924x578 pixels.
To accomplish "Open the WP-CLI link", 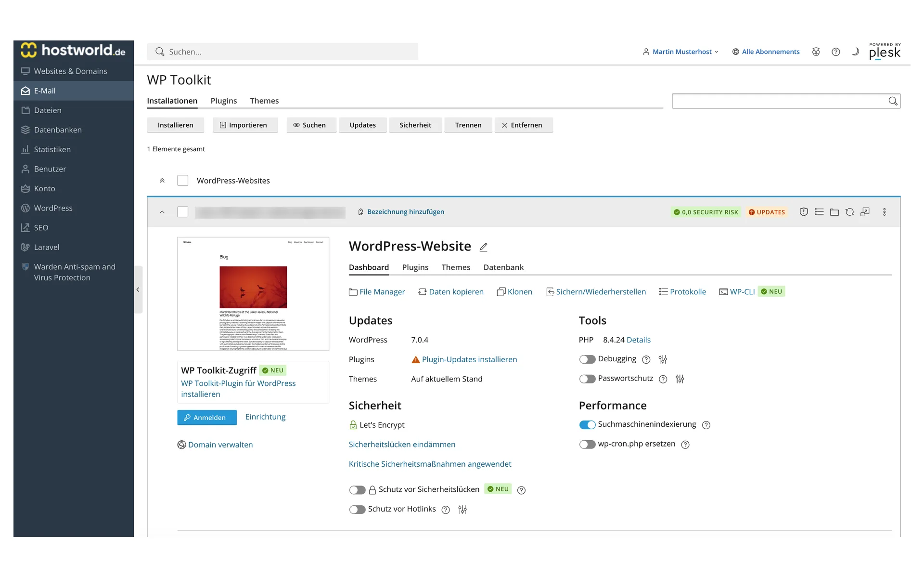I will coord(737,292).
